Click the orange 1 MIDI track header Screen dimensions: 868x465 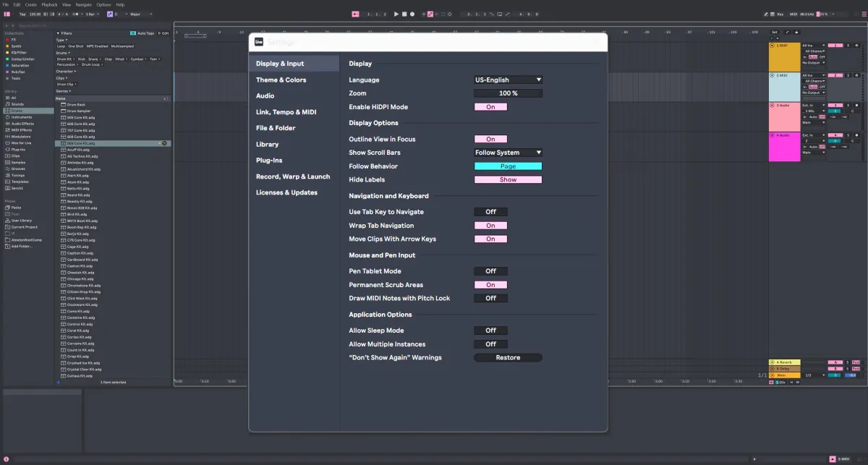784,57
